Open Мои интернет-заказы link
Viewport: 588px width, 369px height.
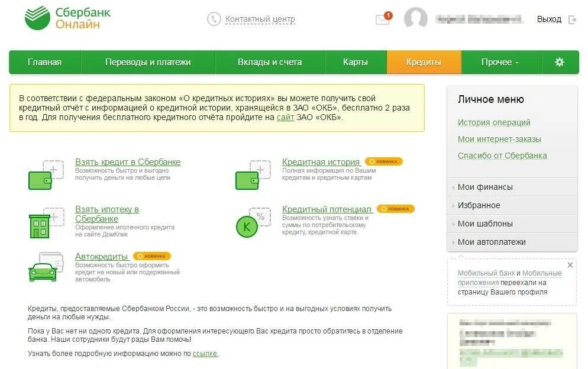(x=499, y=139)
